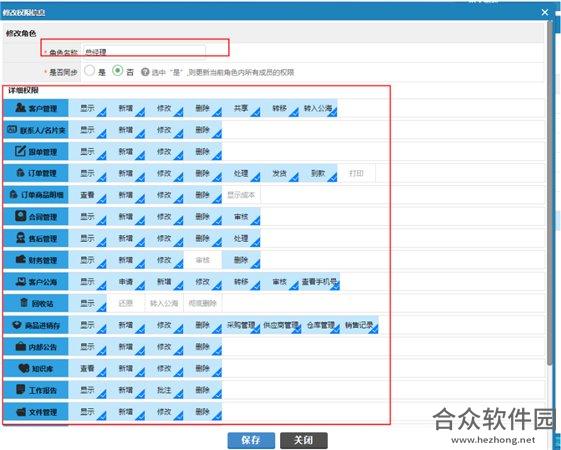Image resolution: width=561 pixels, height=450 pixels.
Task: Toggle 销售记录 in 商品进销存 row
Action: click(360, 325)
